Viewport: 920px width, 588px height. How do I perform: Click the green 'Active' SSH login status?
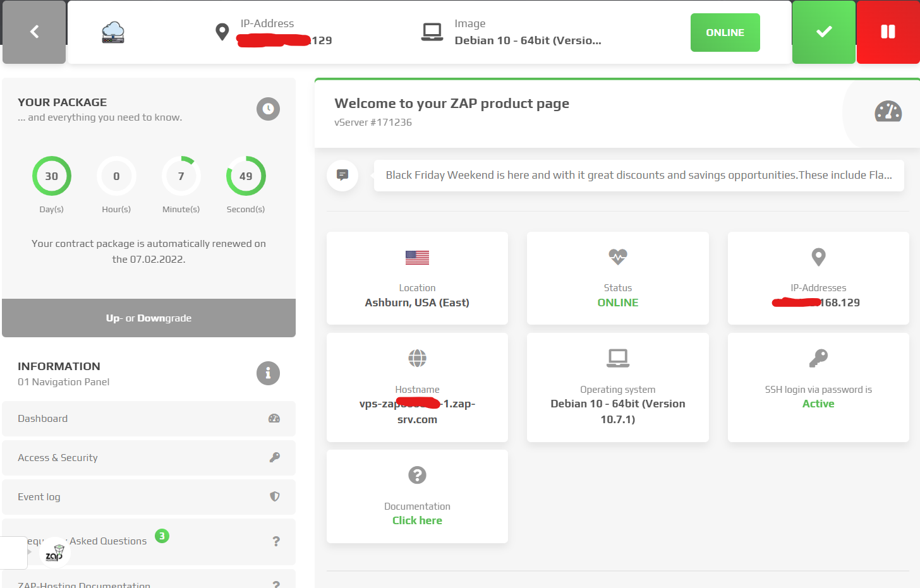pos(818,404)
